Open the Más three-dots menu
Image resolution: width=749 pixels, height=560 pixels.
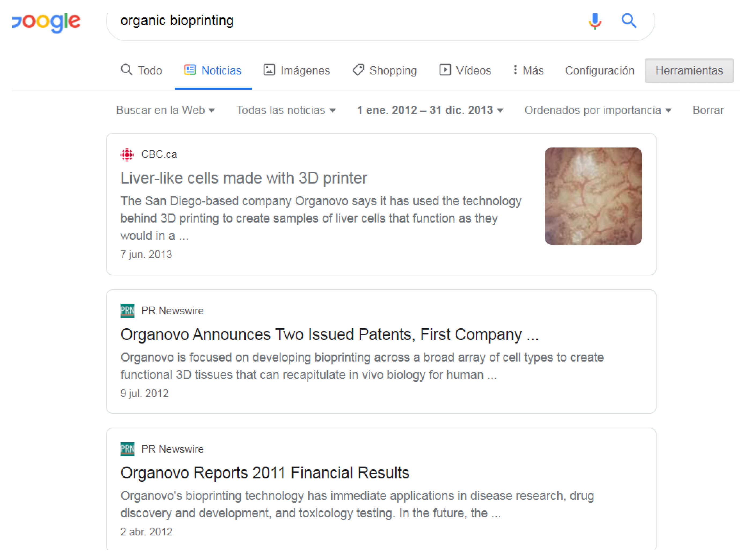click(x=528, y=70)
